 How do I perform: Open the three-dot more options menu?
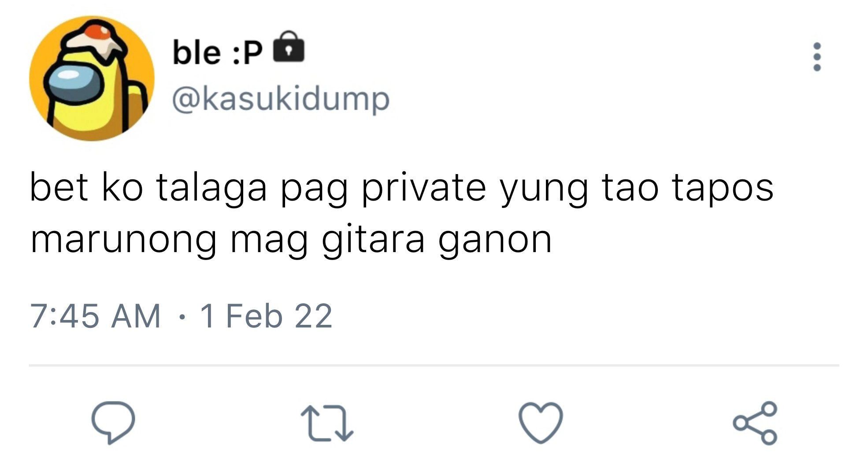point(817,56)
